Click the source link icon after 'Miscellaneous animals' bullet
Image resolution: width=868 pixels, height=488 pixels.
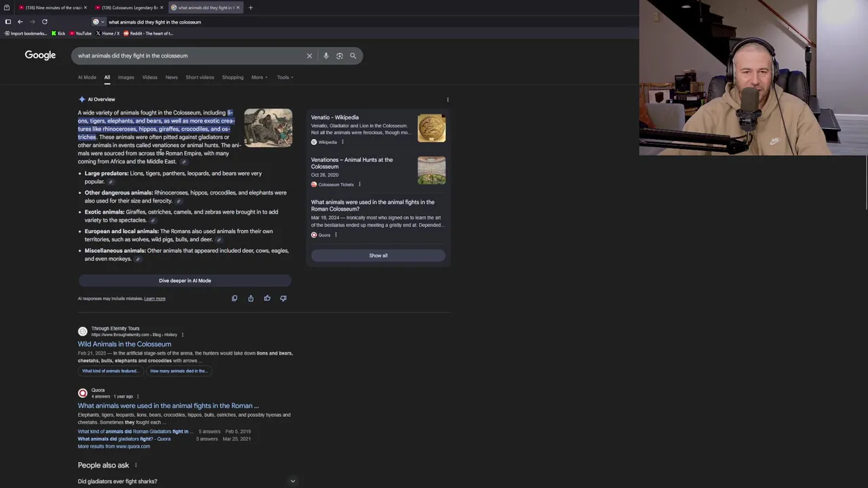click(x=138, y=259)
